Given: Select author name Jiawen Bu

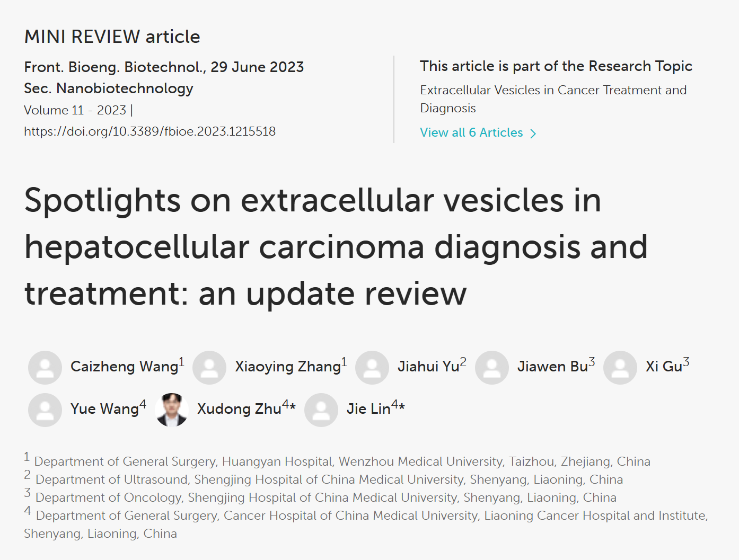Looking at the screenshot, I should click(x=552, y=367).
